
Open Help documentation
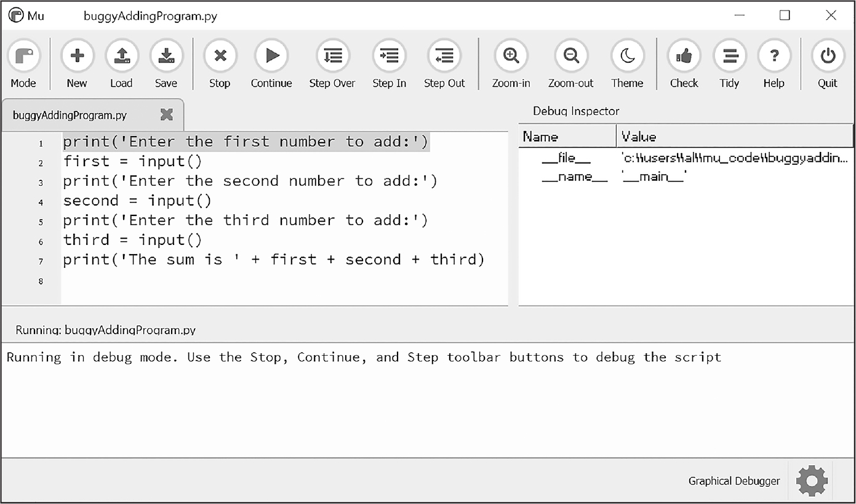coord(774,64)
